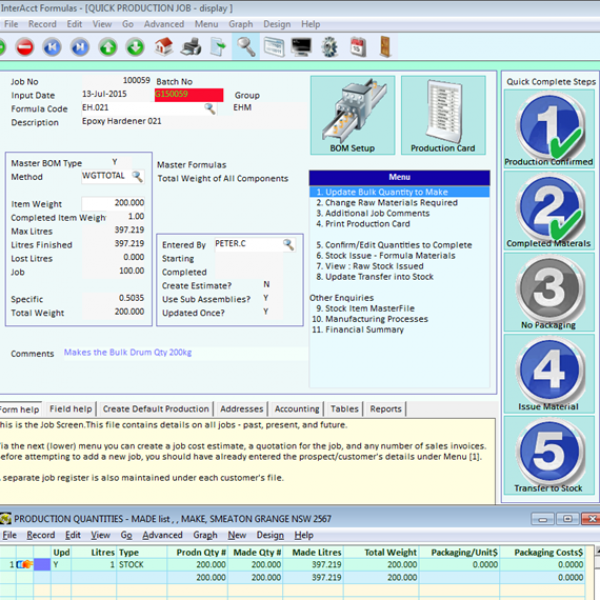Select Stock Issue - Formula Materials
The height and width of the screenshot is (600, 600).
tap(386, 256)
